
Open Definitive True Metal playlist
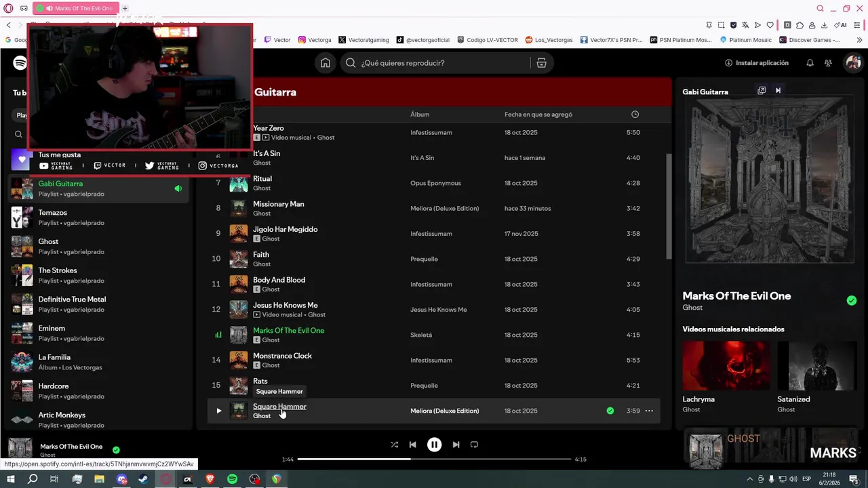[x=99, y=304]
